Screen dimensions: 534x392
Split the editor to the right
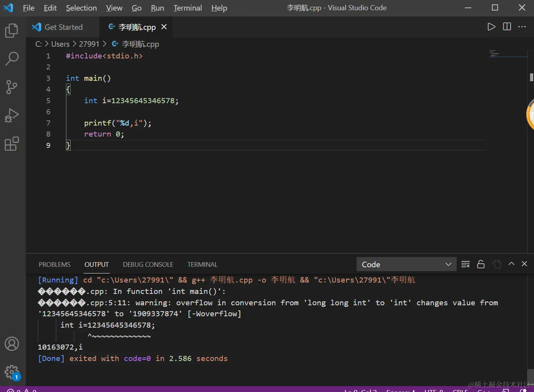(x=507, y=27)
